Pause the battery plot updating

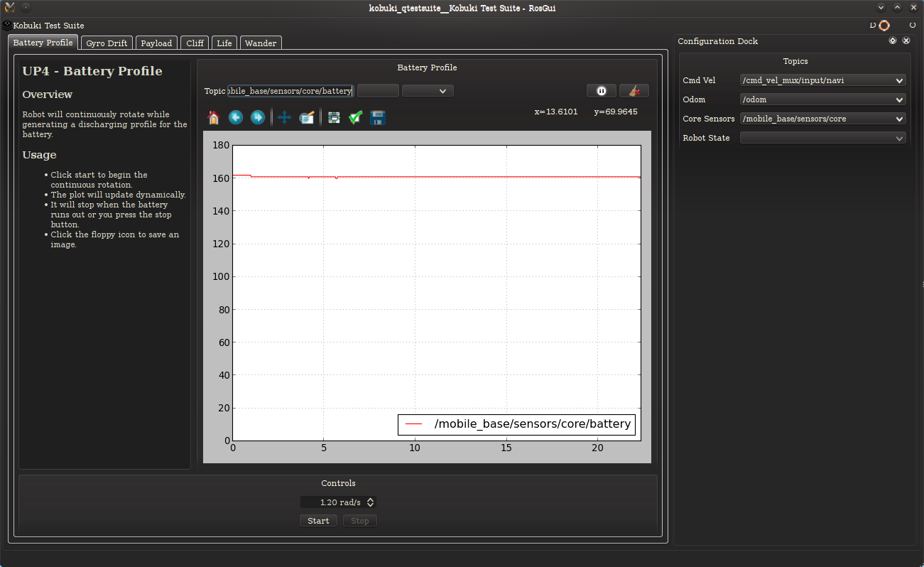click(601, 91)
